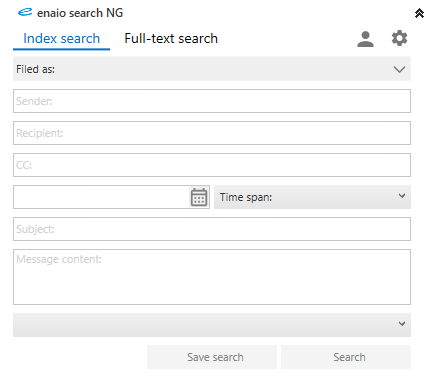Select the CC input field
Screen dimensions: 432x378
(212, 165)
